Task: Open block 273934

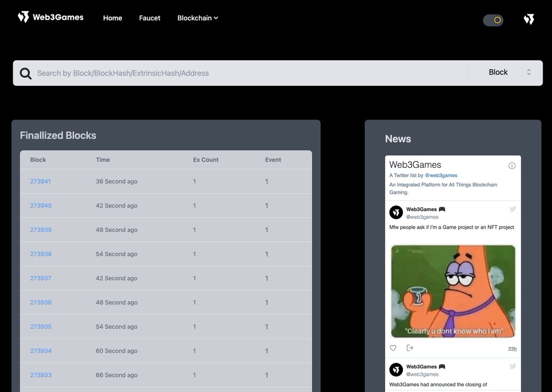Action: [x=41, y=351]
